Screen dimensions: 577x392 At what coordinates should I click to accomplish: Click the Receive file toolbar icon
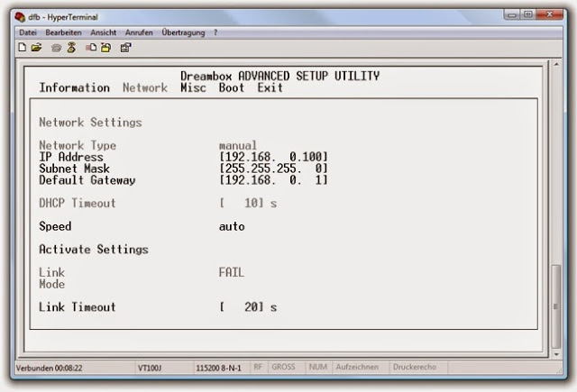pos(106,48)
